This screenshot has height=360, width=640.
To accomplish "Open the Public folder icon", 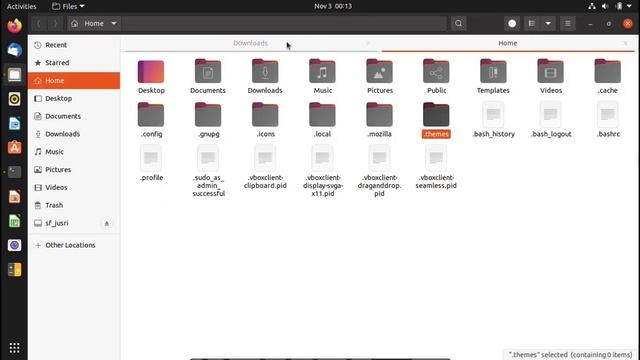I will click(x=436, y=72).
